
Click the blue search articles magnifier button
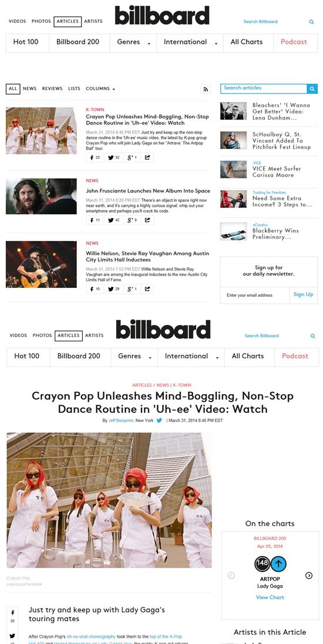[x=312, y=89]
